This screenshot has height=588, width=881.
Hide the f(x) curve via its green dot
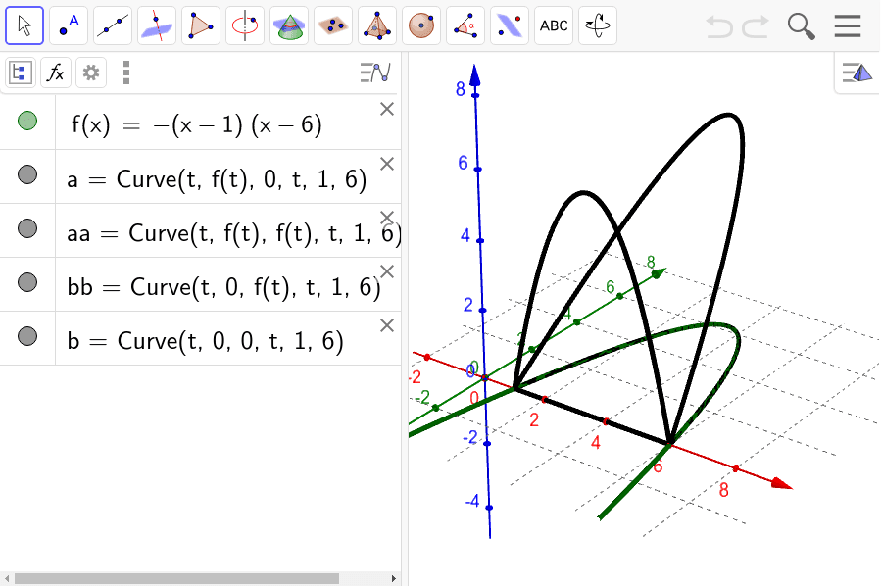[27, 122]
